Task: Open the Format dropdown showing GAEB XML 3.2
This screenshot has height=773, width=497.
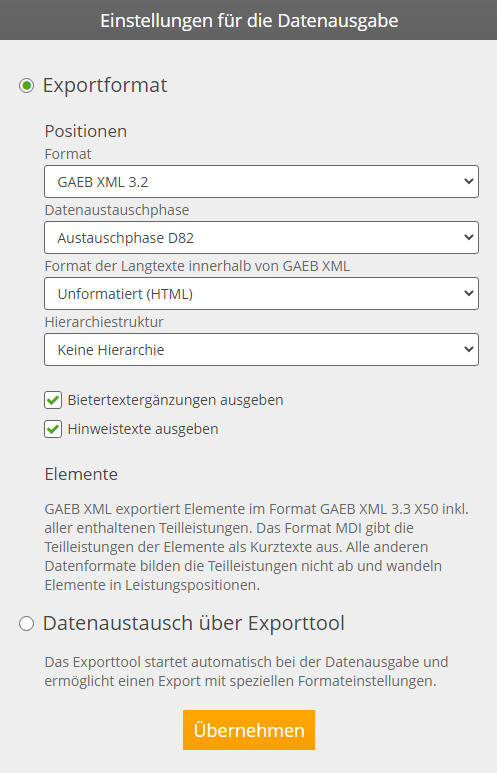Action: (261, 182)
